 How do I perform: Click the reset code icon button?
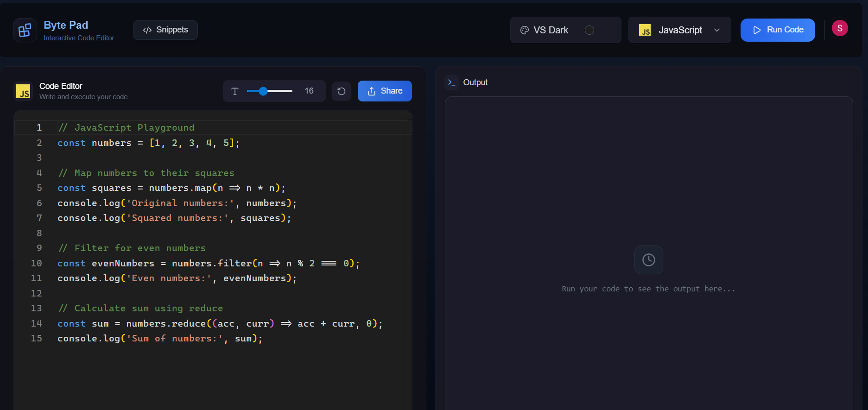pos(341,91)
